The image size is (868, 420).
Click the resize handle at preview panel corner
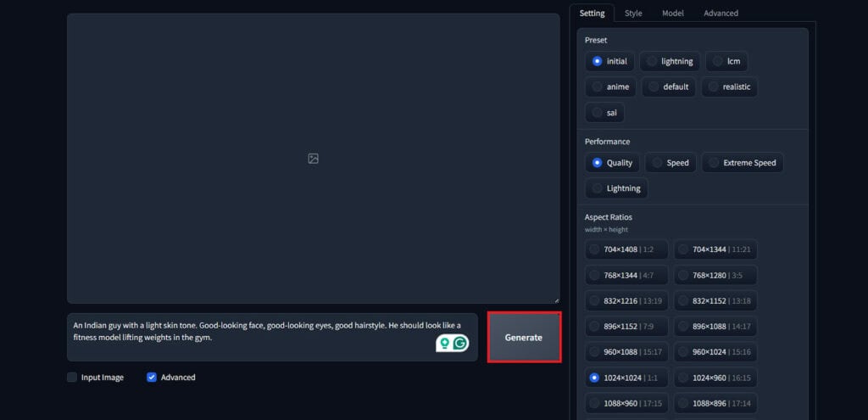pyautogui.click(x=556, y=300)
